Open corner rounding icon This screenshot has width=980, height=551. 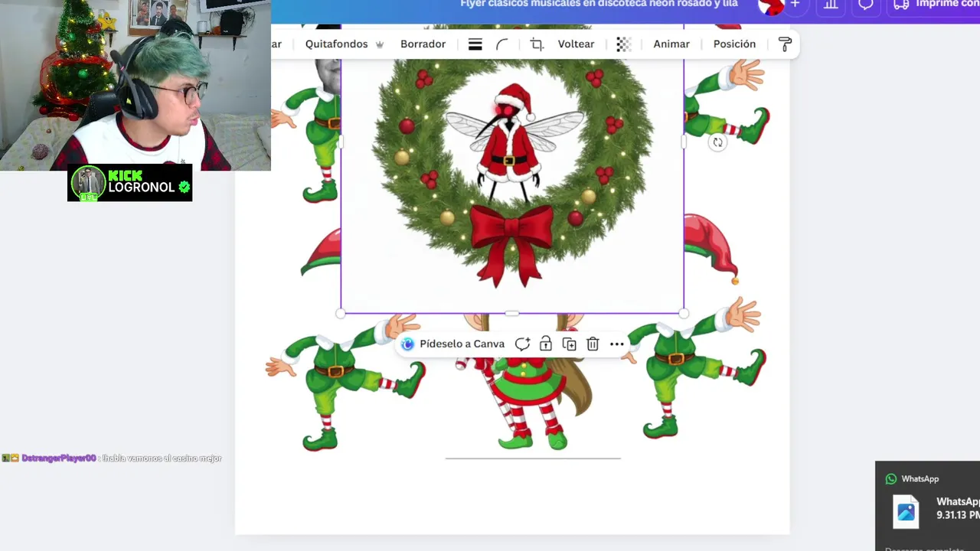tap(502, 44)
